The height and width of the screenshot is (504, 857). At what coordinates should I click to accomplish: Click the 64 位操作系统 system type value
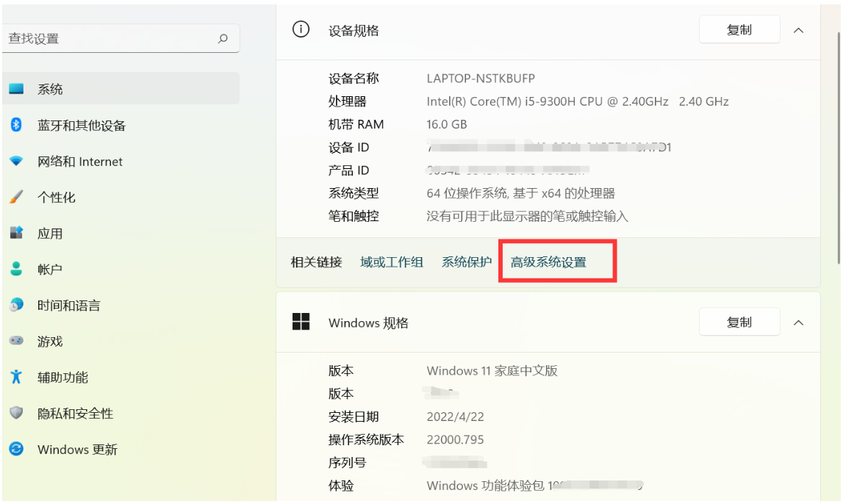(520, 193)
